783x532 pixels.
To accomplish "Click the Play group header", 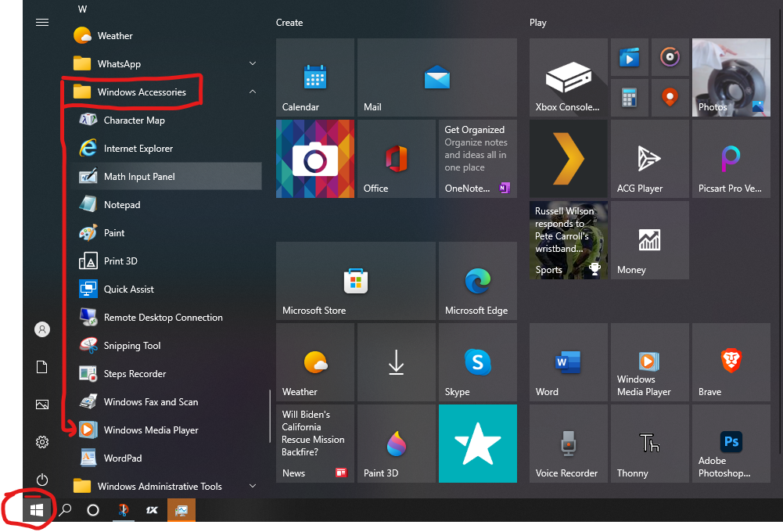I will pyautogui.click(x=538, y=23).
